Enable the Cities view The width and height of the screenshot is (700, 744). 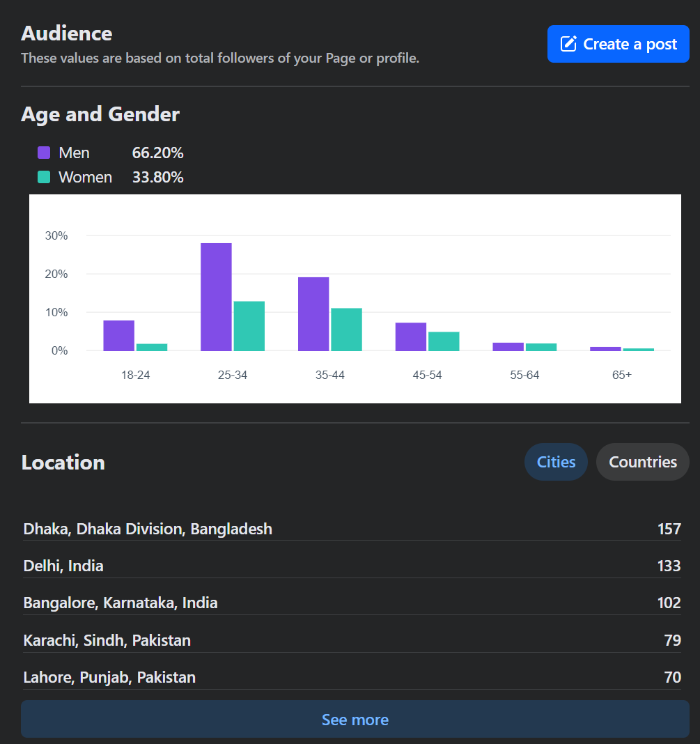point(555,461)
